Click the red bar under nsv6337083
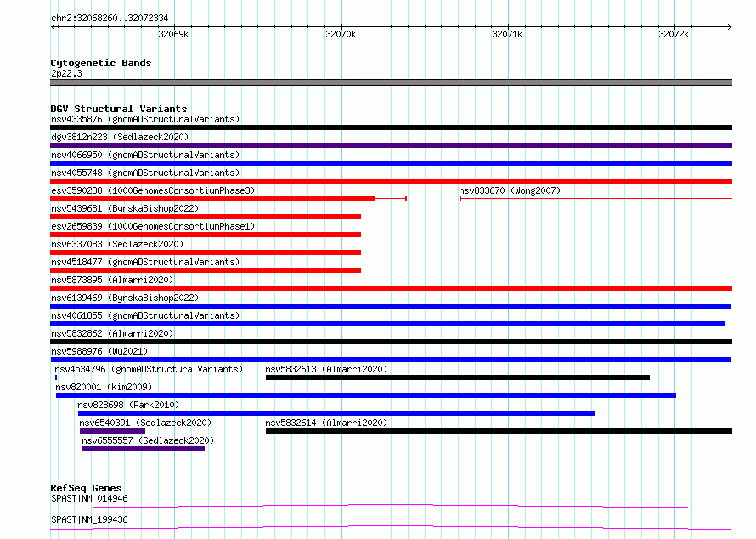The image size is (756, 539). click(x=206, y=252)
